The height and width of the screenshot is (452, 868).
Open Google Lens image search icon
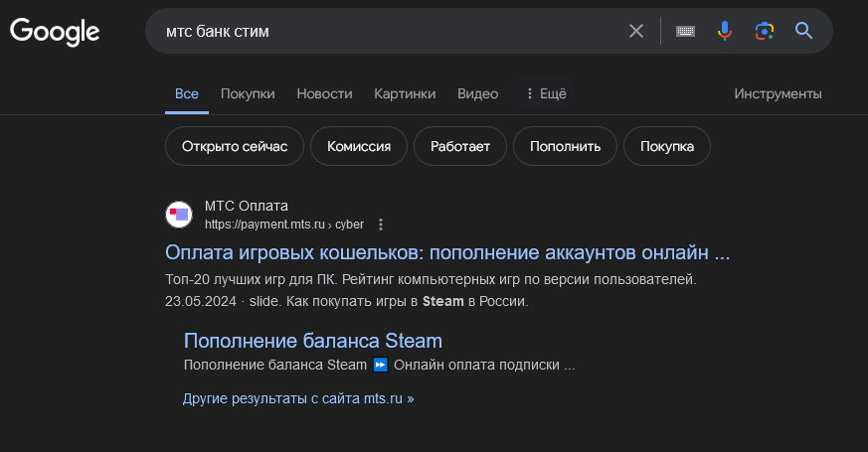coord(765,31)
